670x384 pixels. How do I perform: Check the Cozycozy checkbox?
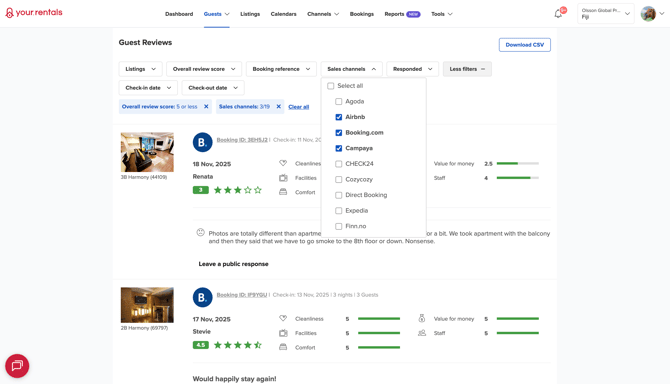click(338, 179)
